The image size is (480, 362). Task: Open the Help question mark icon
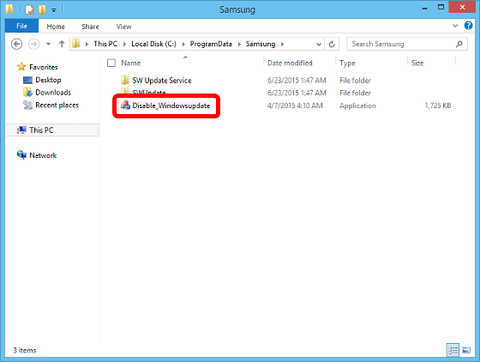[468, 25]
